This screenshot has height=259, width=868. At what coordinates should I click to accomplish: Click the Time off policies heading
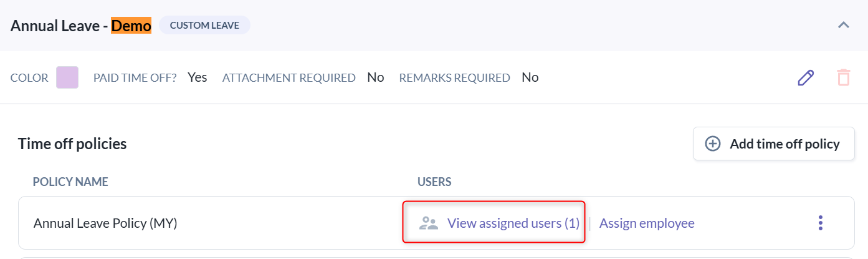(72, 144)
